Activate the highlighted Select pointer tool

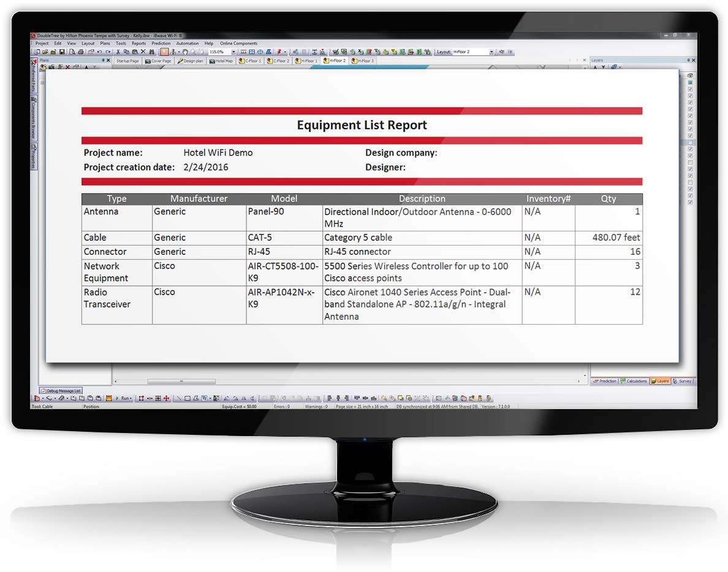click(x=164, y=52)
